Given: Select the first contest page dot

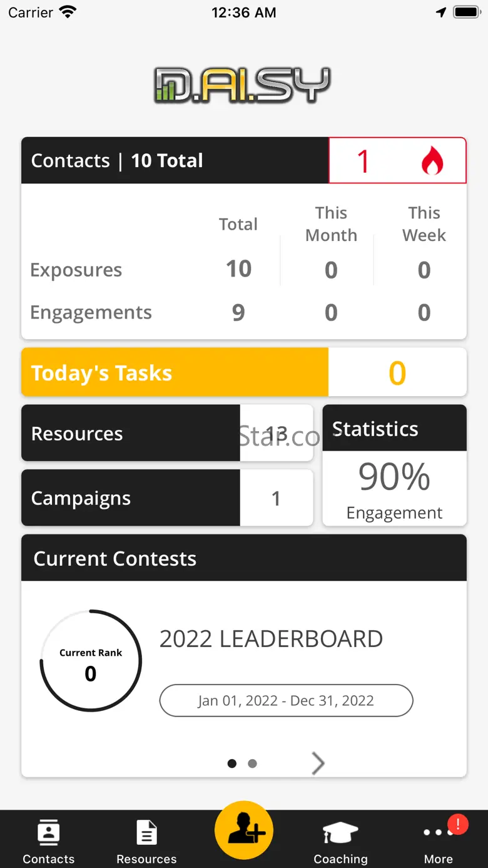Looking at the screenshot, I should [x=232, y=763].
